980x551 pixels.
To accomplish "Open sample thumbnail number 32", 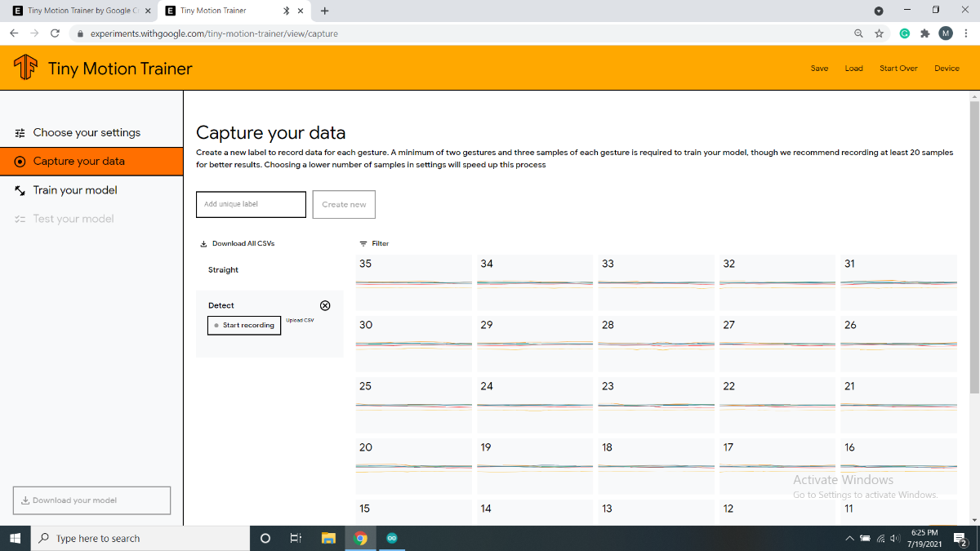I will pos(777,282).
